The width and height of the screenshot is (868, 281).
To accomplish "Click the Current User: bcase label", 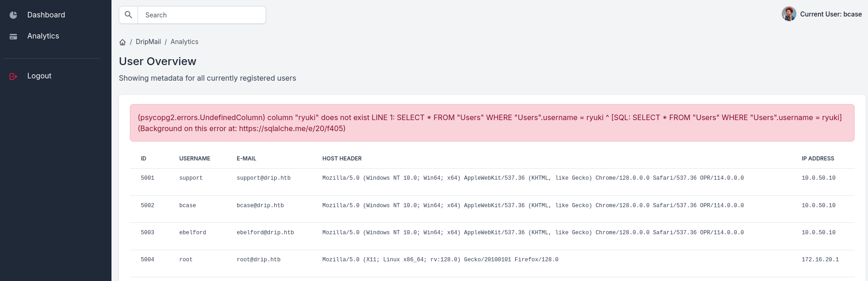I will click(830, 14).
